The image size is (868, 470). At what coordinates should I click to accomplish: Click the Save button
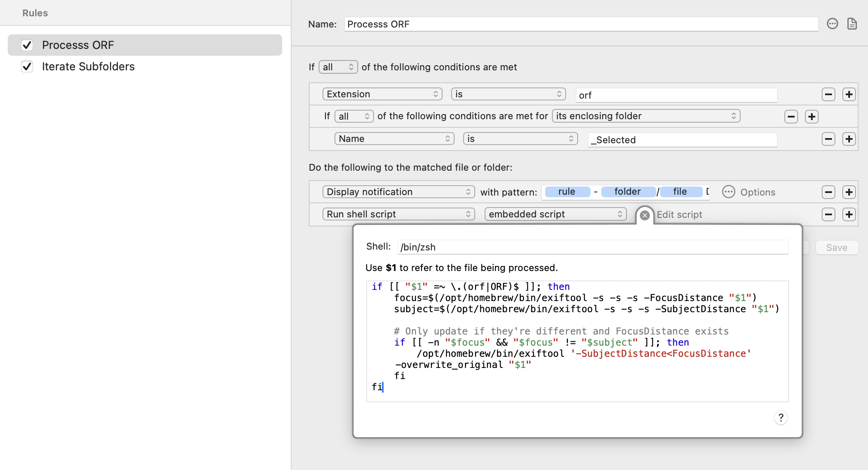tap(836, 247)
